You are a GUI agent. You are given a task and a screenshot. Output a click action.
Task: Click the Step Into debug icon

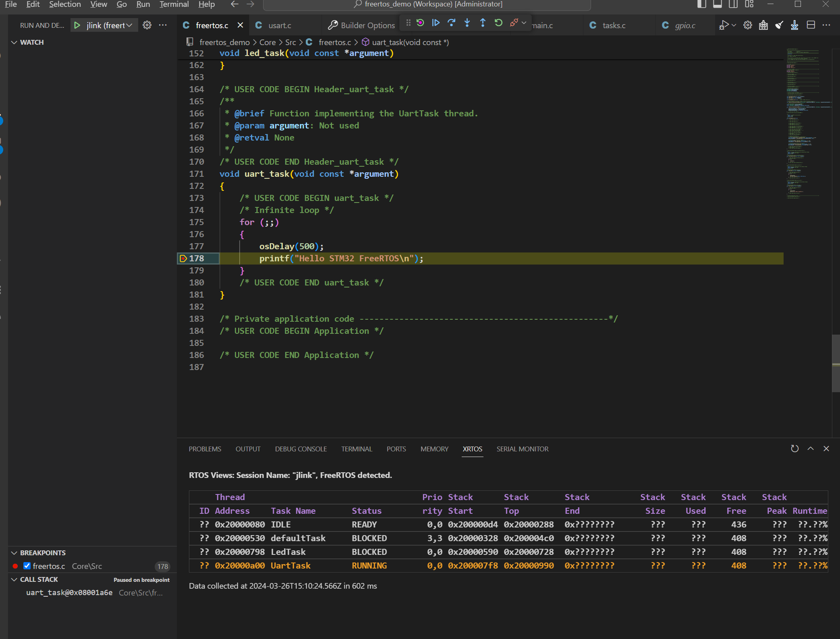467,23
